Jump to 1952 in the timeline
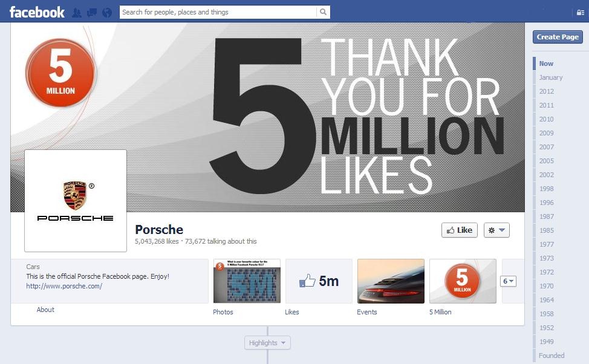Viewport: 589px width, 364px height. coord(547,328)
